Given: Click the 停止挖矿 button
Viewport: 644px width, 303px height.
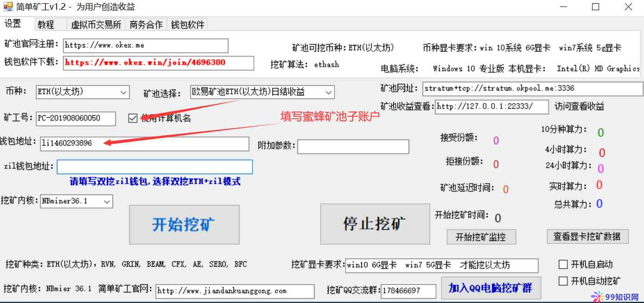Looking at the screenshot, I should [375, 224].
